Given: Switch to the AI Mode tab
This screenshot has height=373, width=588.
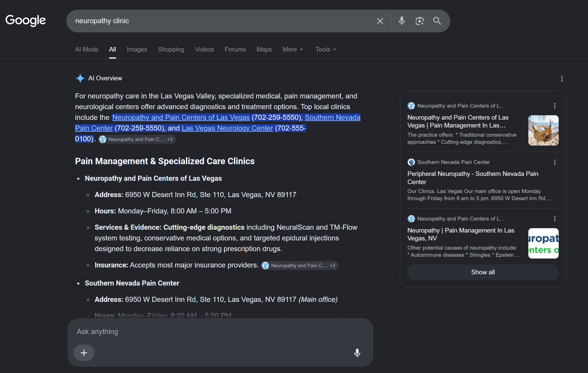Looking at the screenshot, I should (x=87, y=49).
